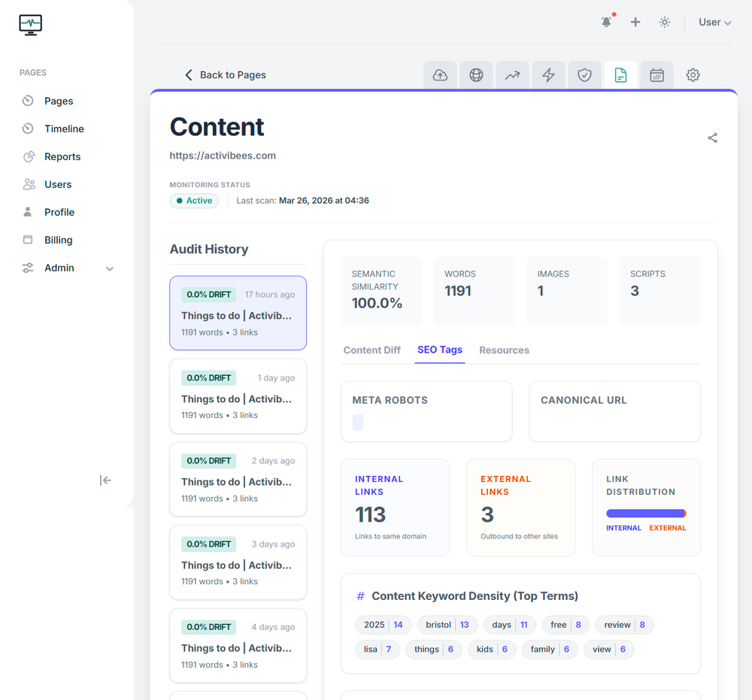
Task: Switch to the Content Diff tab
Action: [x=371, y=350]
